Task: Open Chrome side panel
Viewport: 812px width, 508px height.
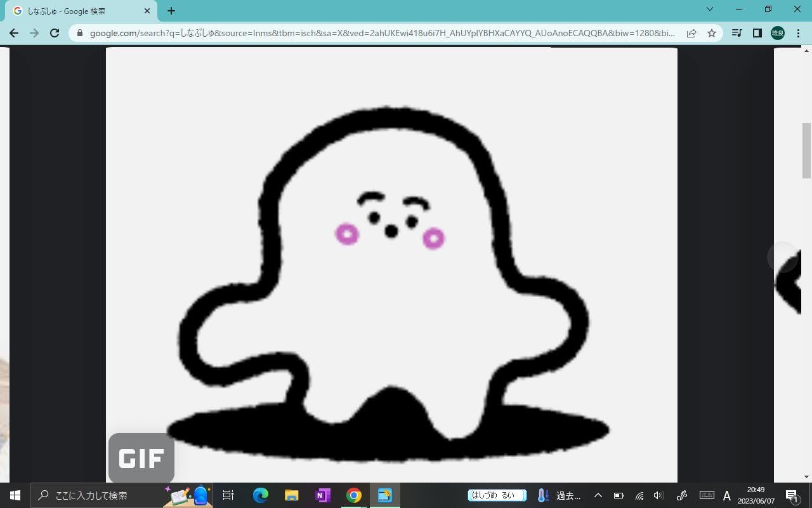Action: (x=757, y=33)
